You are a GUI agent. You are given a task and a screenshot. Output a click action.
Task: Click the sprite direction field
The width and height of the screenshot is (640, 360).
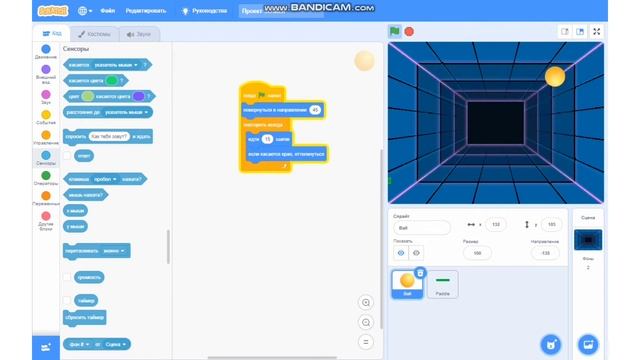(545, 253)
